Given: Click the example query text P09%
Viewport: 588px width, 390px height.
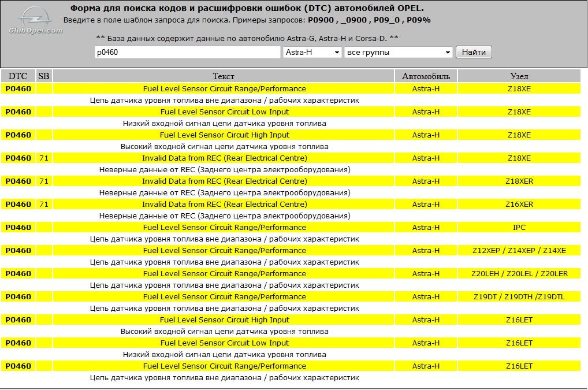Looking at the screenshot, I should [x=419, y=20].
